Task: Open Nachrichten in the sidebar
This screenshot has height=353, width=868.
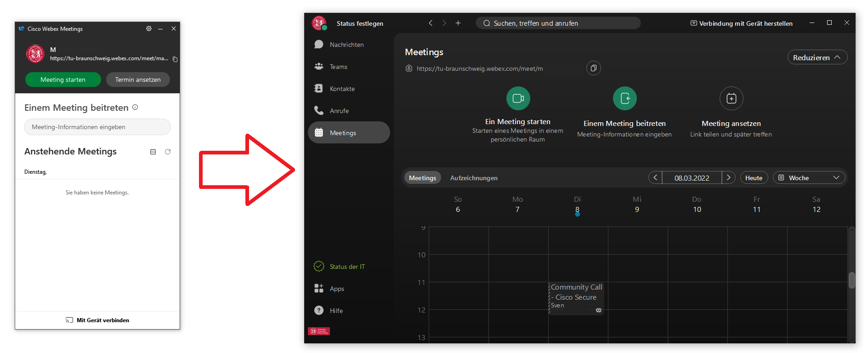Action: point(349,45)
